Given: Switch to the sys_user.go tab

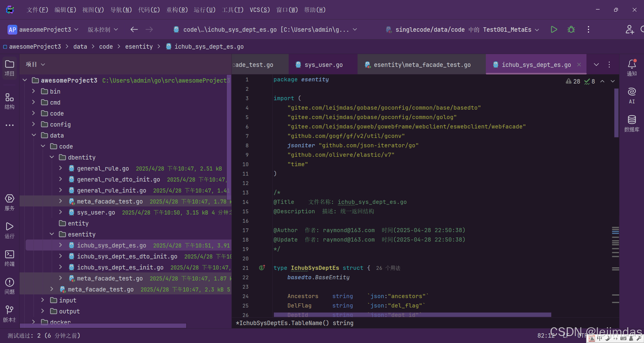Looking at the screenshot, I should [323, 65].
